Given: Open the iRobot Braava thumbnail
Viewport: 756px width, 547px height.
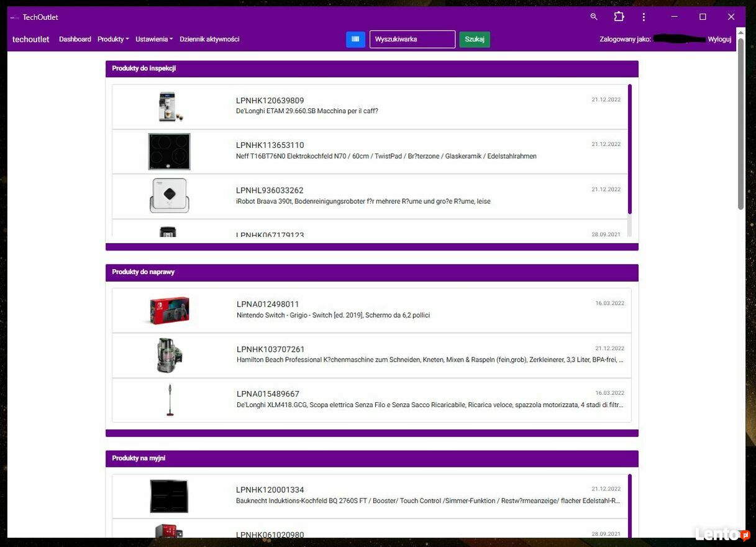Looking at the screenshot, I should [170, 196].
